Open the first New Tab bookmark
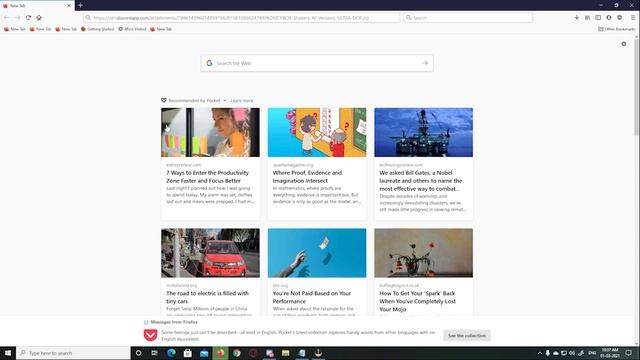The width and height of the screenshot is (640, 360). [14, 29]
